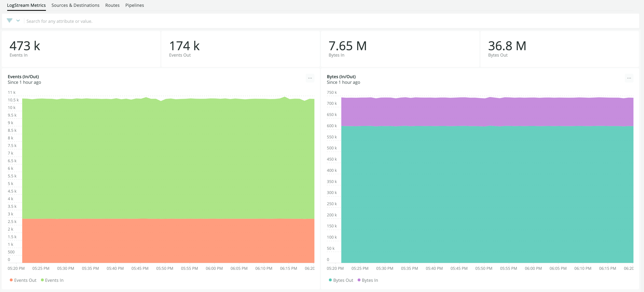This screenshot has height=292, width=644.
Task: Toggle Events In legend series
Action: [x=52, y=280]
